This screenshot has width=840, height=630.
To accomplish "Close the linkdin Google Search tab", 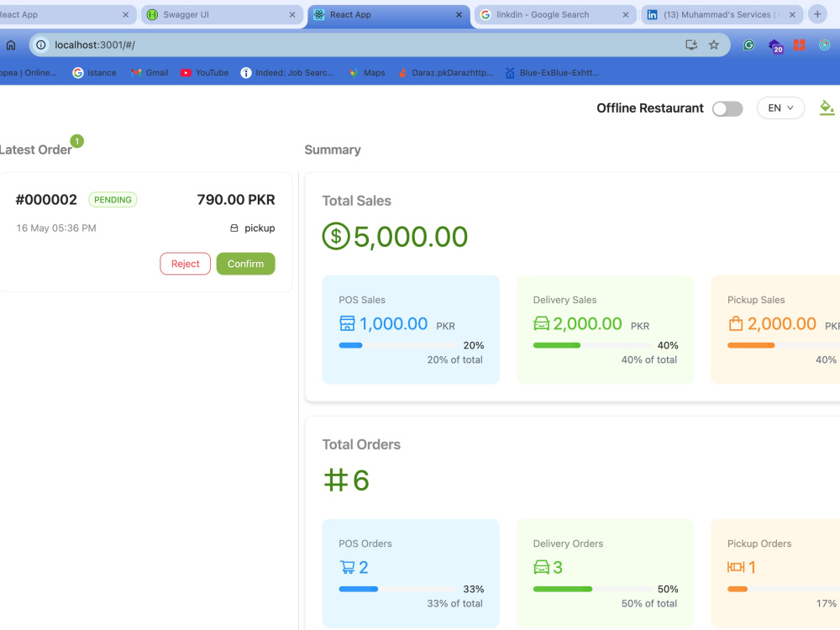I will pos(625,15).
